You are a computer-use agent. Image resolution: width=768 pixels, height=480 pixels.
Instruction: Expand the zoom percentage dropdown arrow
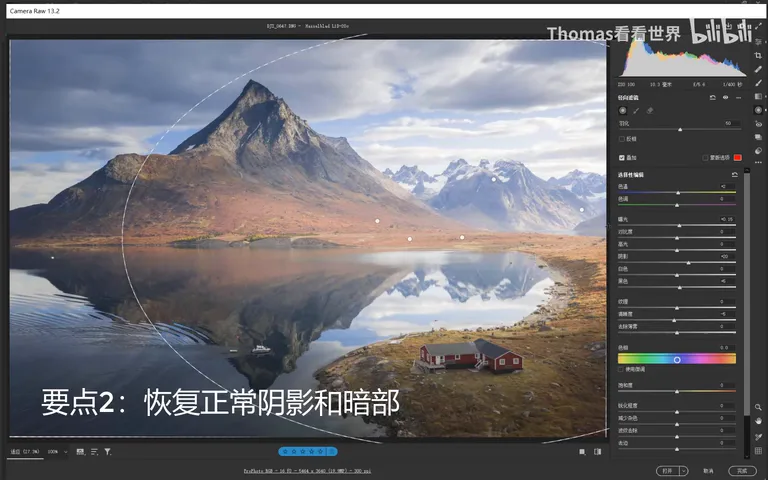point(65,452)
